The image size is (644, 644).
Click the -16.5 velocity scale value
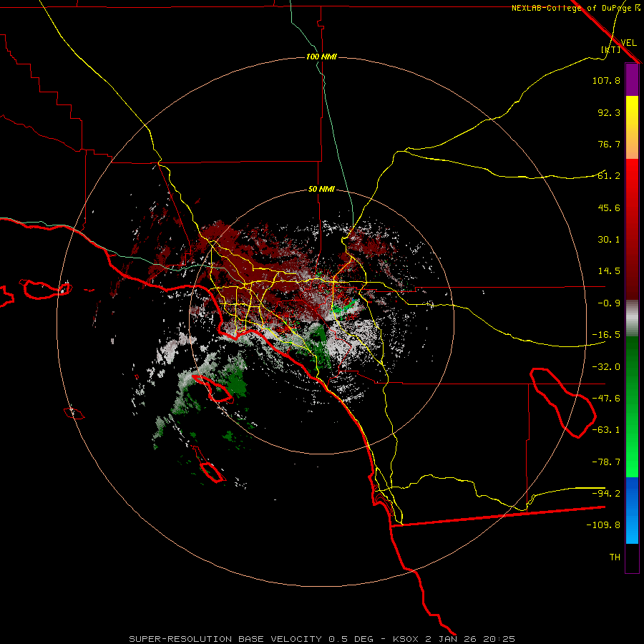pyautogui.click(x=606, y=335)
